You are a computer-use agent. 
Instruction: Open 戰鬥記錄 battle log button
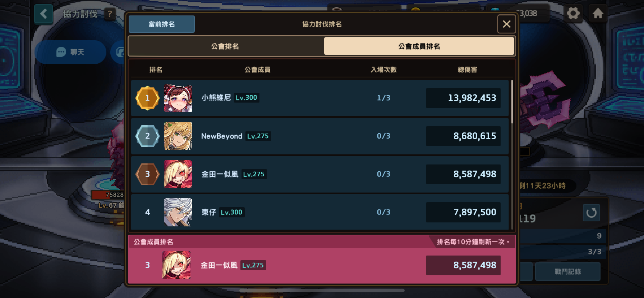[568, 272]
